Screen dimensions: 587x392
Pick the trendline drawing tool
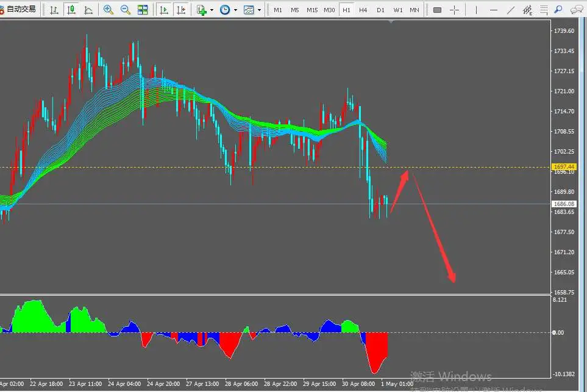click(x=511, y=10)
